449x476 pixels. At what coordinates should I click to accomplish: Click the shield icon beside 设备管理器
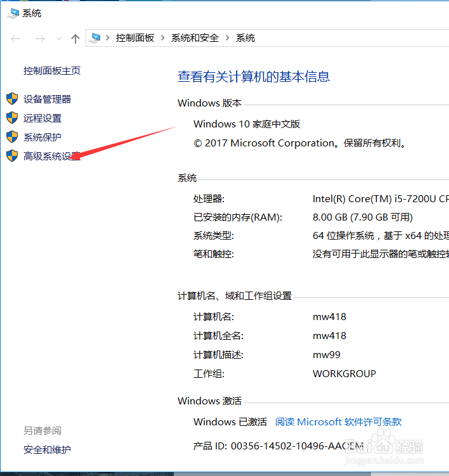coord(12,99)
